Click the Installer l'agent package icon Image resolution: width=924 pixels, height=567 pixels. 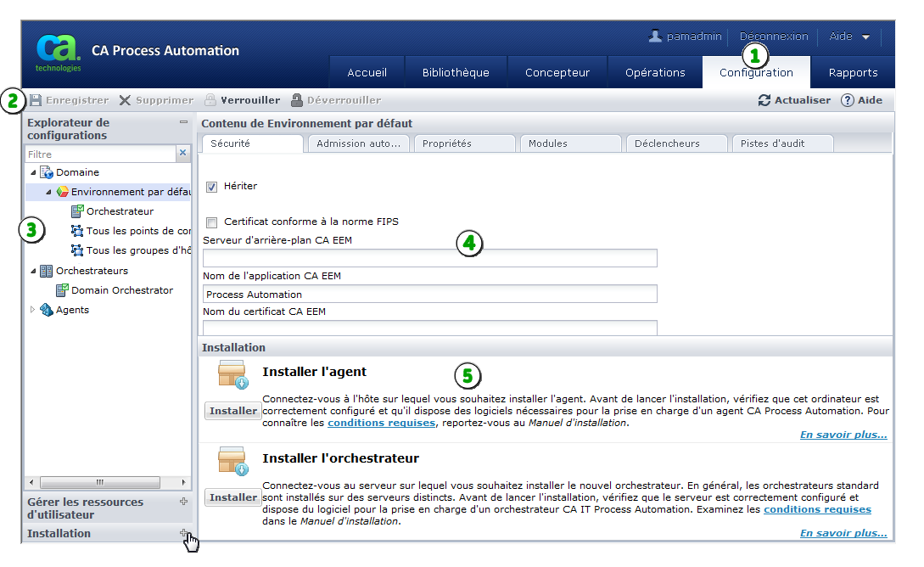pyautogui.click(x=234, y=376)
